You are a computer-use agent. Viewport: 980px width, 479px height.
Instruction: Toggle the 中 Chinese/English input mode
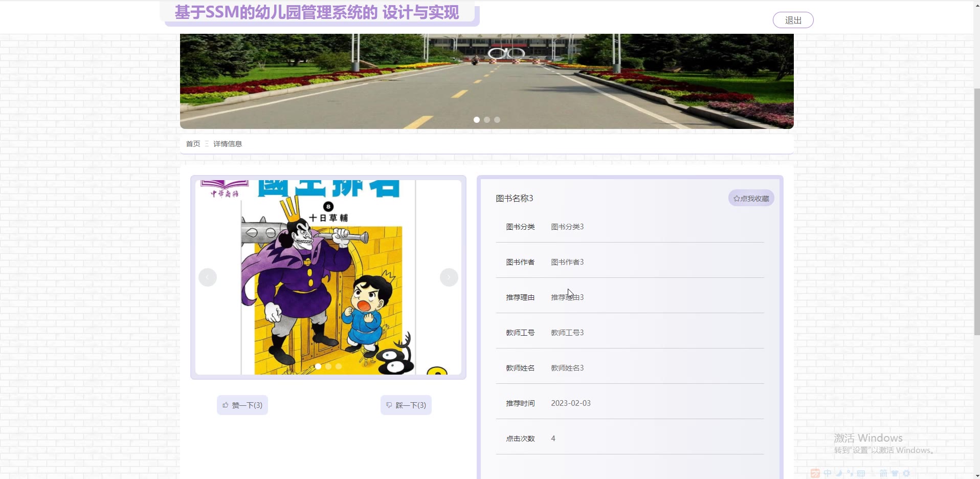pyautogui.click(x=828, y=473)
